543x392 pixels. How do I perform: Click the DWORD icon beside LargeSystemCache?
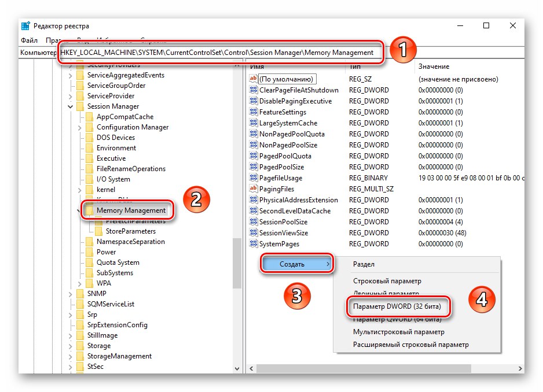[253, 123]
